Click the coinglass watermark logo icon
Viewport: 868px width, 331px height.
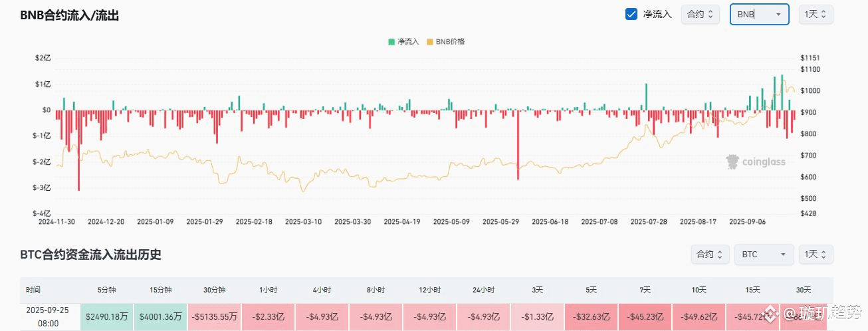(732, 162)
